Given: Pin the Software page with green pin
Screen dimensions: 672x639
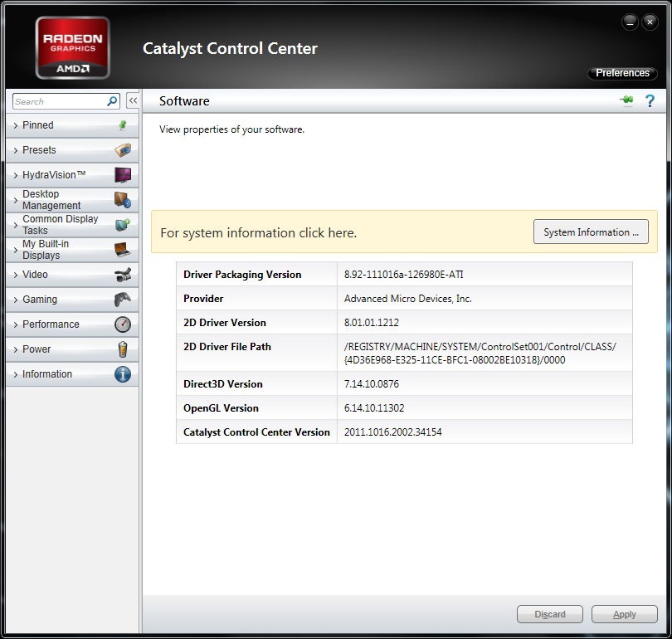Looking at the screenshot, I should (626, 100).
